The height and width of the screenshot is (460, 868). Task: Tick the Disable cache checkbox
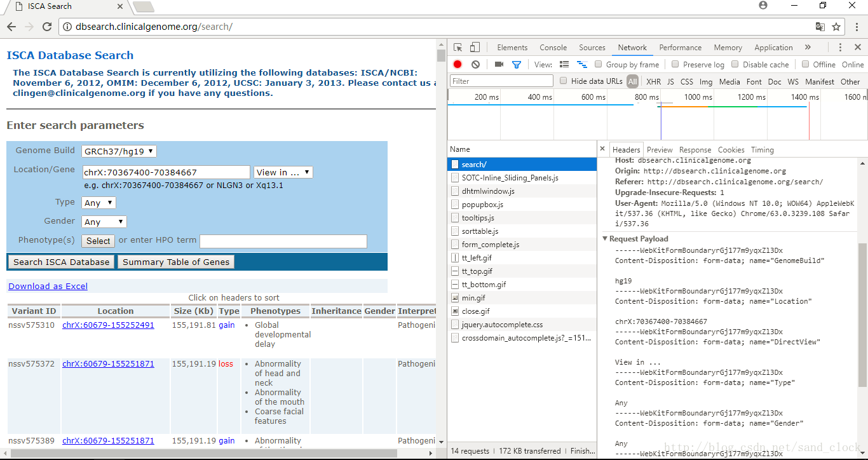[x=735, y=64]
